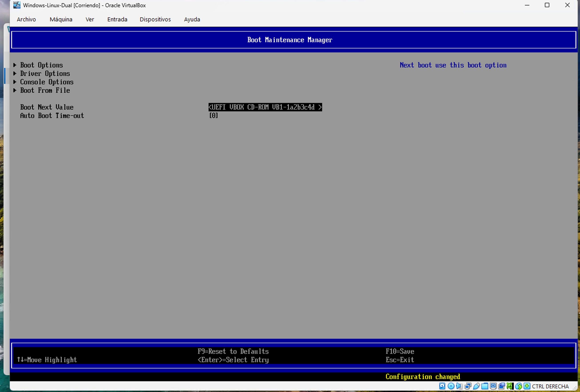Click the CTRL DERECHA host key label
580x392 pixels.
tap(550, 386)
